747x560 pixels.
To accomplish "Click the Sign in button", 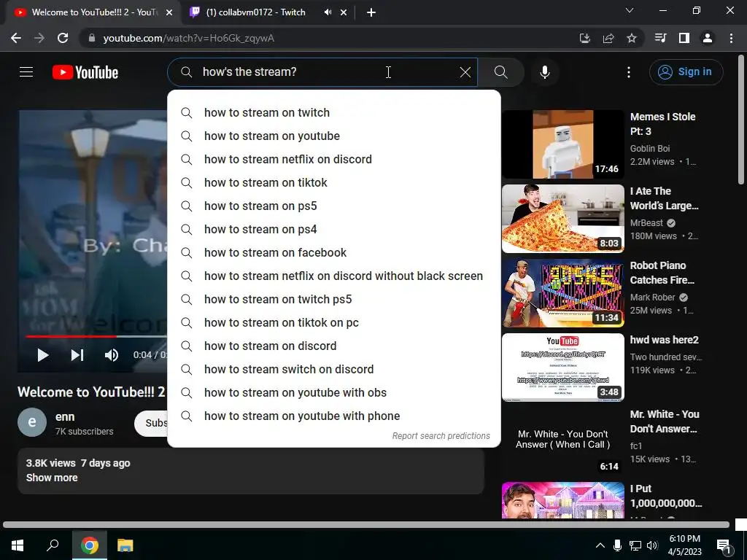I will coord(686,72).
